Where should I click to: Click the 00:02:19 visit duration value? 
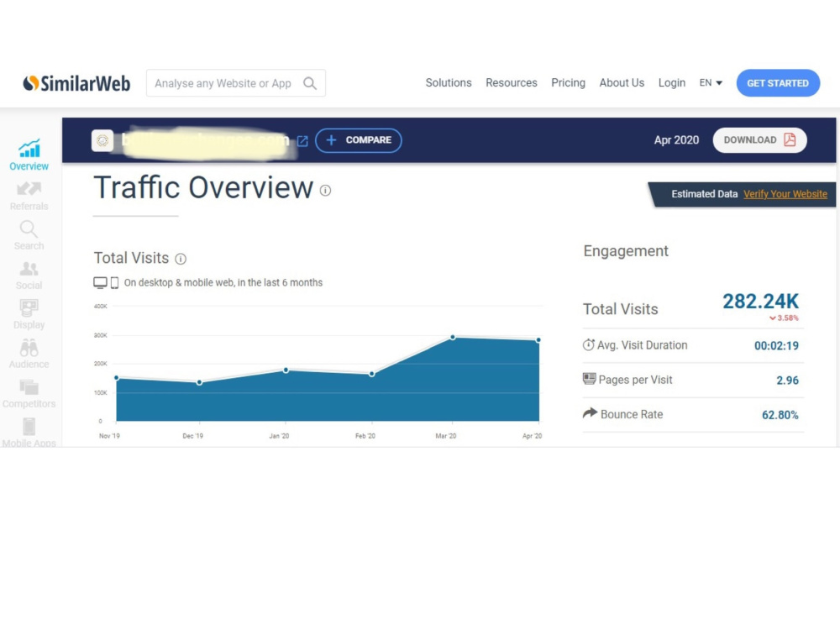tap(776, 346)
